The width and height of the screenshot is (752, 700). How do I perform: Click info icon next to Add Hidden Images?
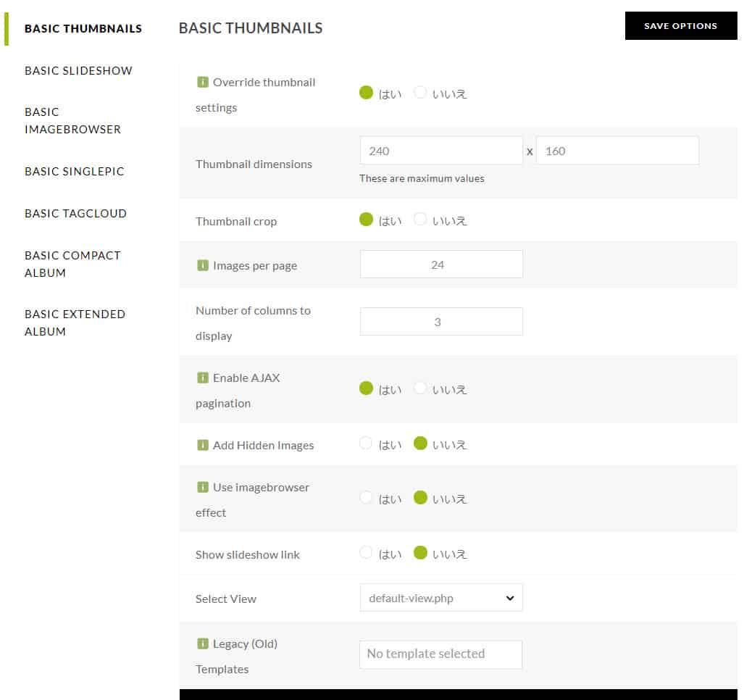tap(202, 446)
